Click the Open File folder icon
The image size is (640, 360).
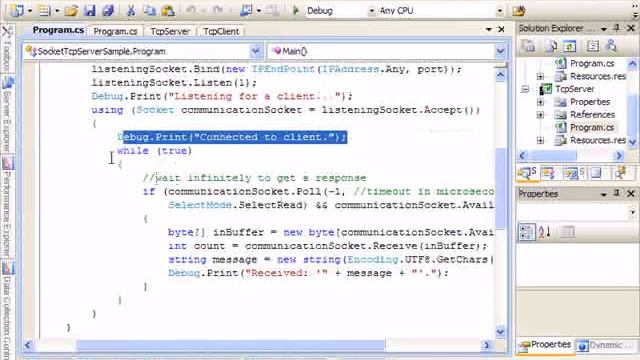tap(71, 11)
